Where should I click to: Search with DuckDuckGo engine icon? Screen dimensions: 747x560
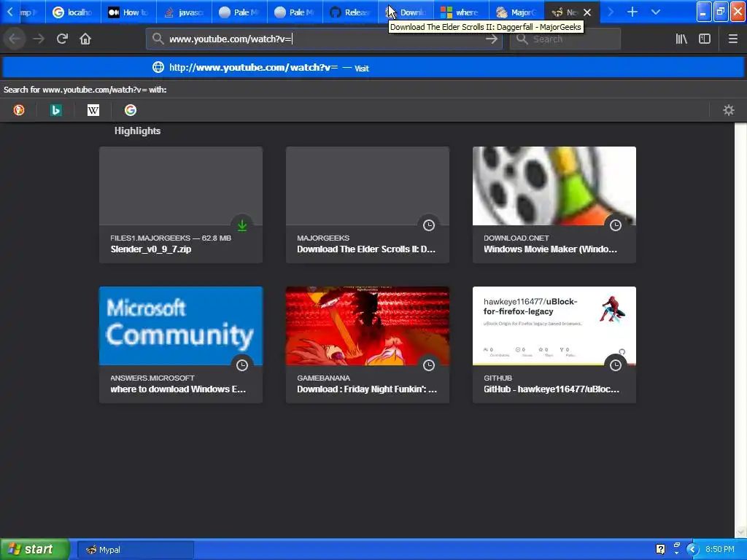click(x=19, y=111)
